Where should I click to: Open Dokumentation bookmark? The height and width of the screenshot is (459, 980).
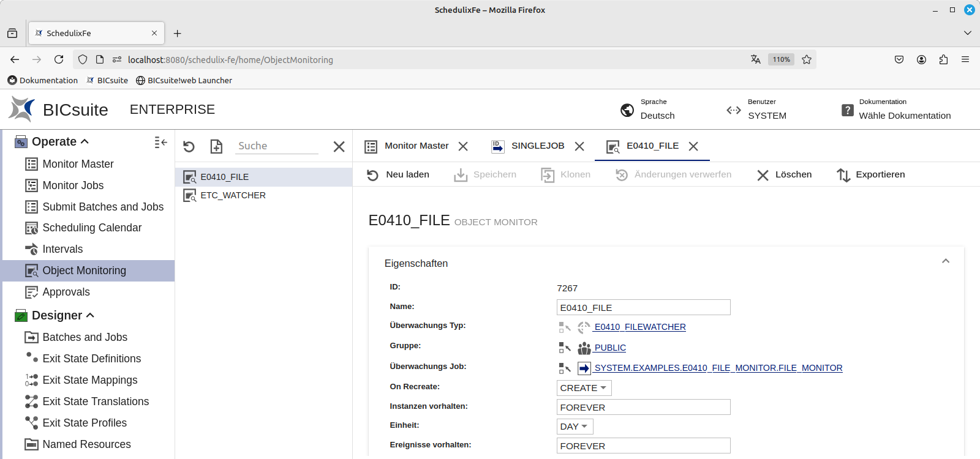tap(43, 80)
